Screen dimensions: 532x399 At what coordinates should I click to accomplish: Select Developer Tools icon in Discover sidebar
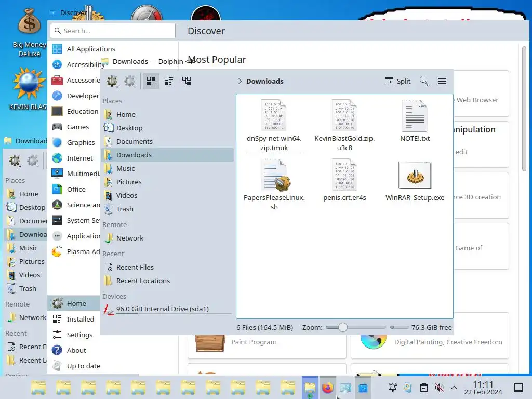(57, 96)
